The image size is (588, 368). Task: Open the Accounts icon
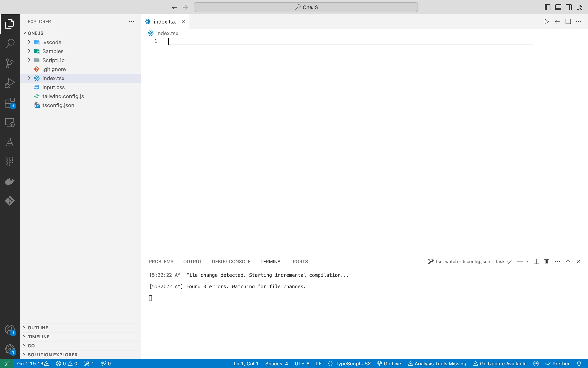(x=10, y=330)
